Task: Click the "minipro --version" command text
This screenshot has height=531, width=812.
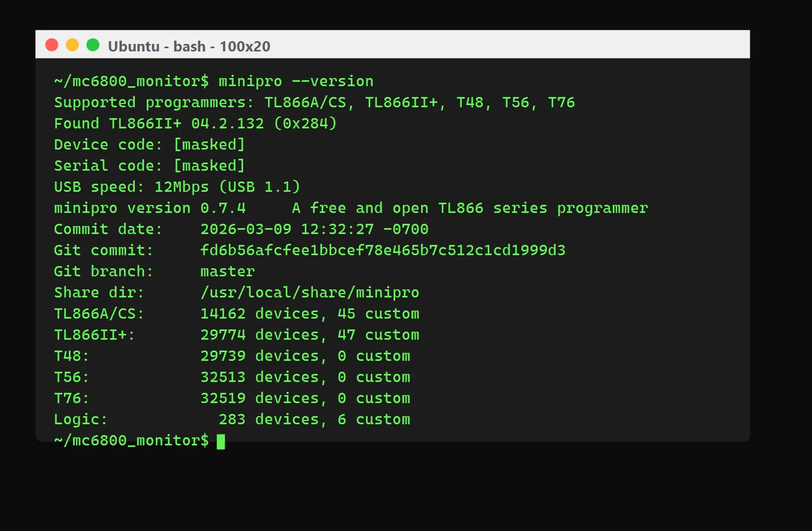Action: tap(296, 81)
